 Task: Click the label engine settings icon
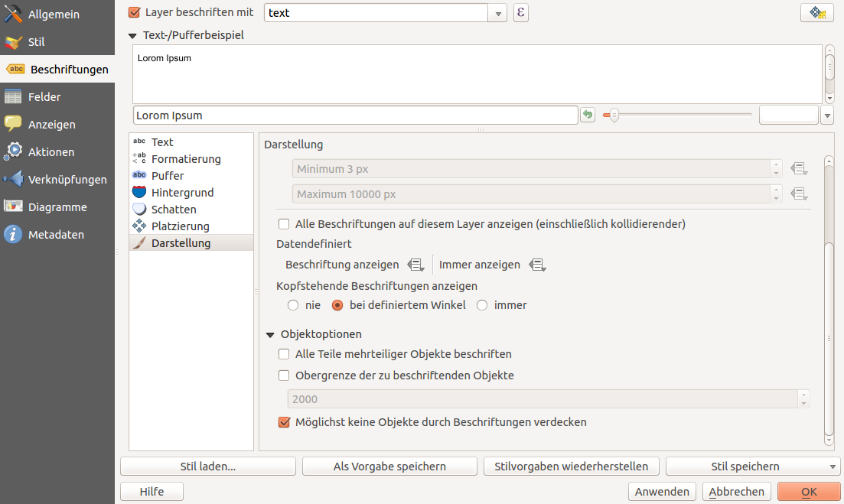click(816, 13)
